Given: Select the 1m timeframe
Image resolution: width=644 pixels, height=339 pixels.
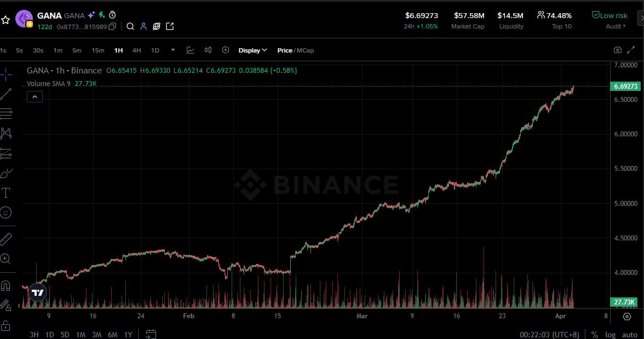Looking at the screenshot, I should coord(58,50).
